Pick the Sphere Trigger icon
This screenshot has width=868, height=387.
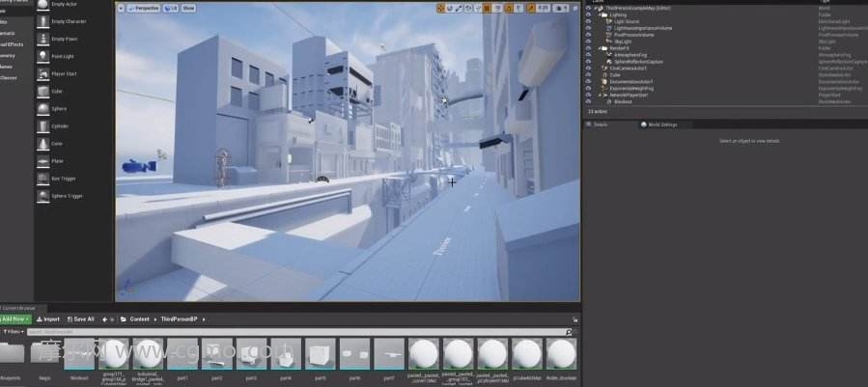42,196
